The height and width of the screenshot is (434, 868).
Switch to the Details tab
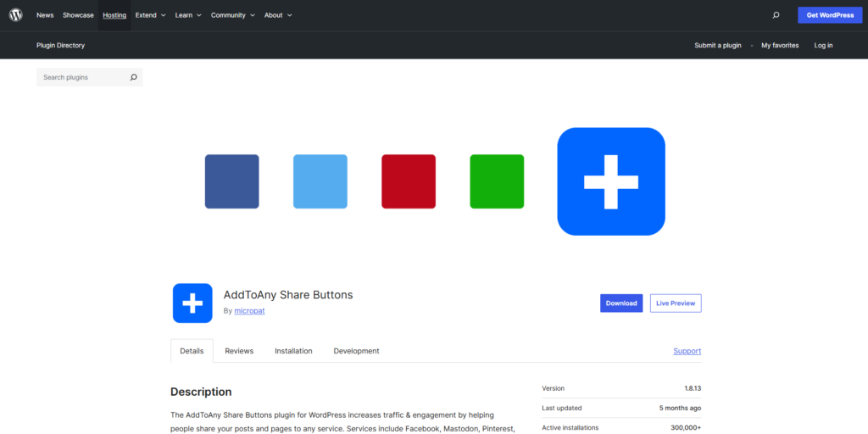point(192,351)
